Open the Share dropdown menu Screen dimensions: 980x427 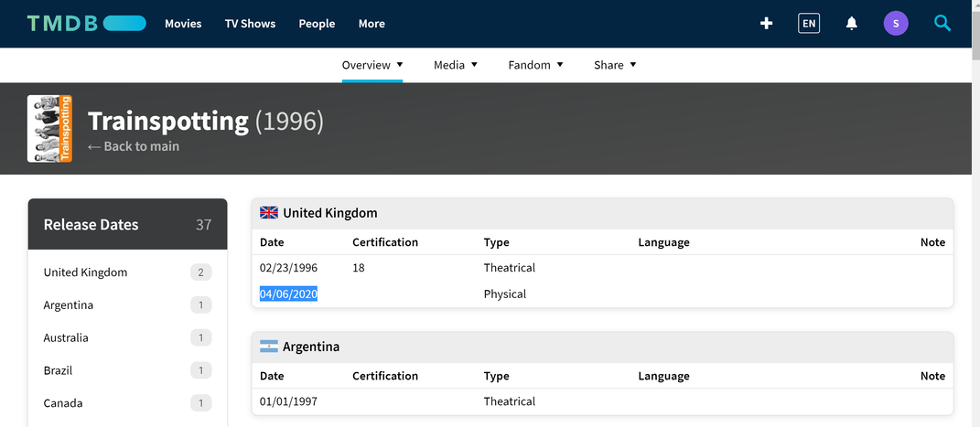tap(615, 65)
